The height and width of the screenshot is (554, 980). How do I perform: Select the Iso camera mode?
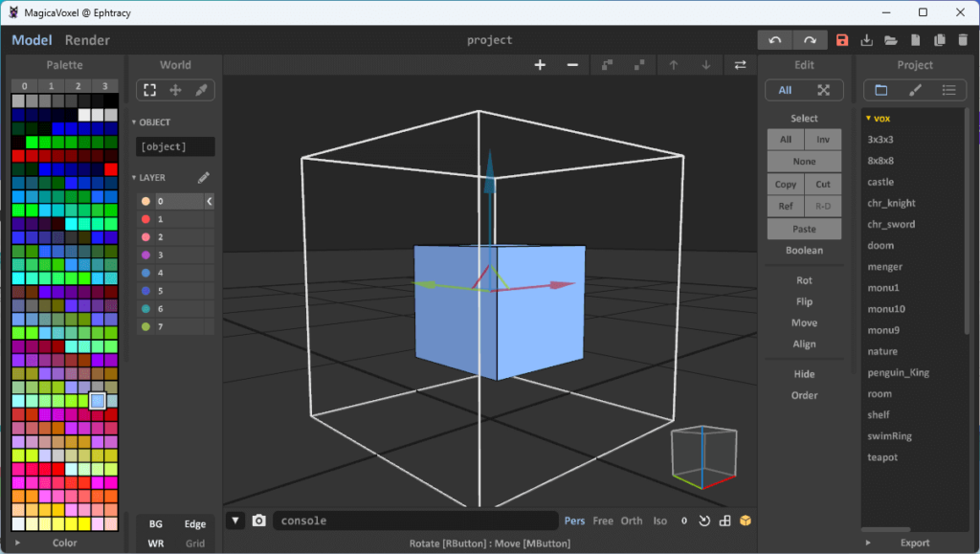(x=660, y=521)
